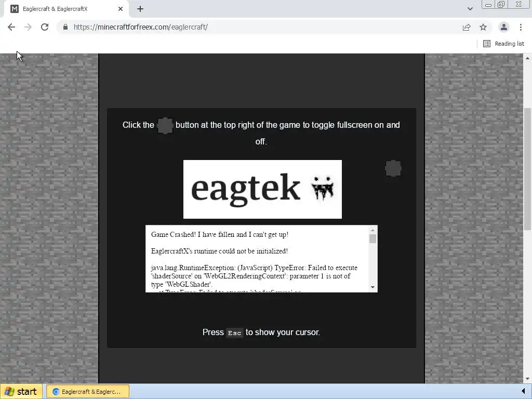Minimize the Chrome window
The width and height of the screenshot is (532, 399).
pyautogui.click(x=488, y=5)
